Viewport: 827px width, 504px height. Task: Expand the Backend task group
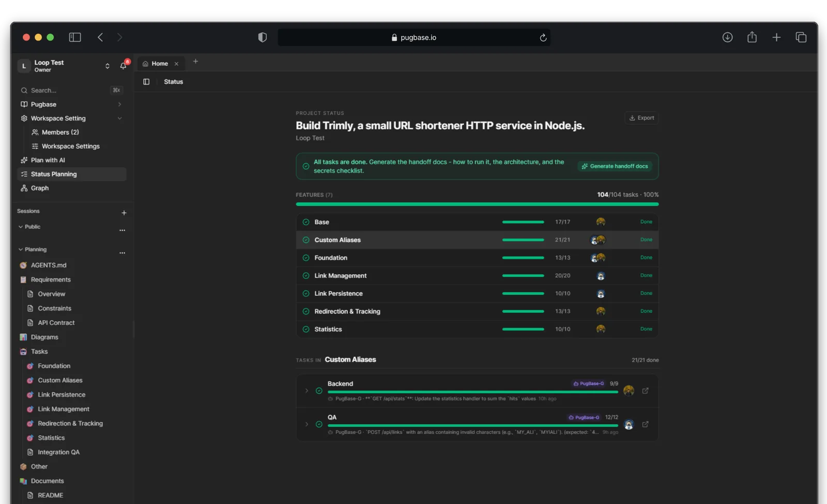[x=307, y=391]
